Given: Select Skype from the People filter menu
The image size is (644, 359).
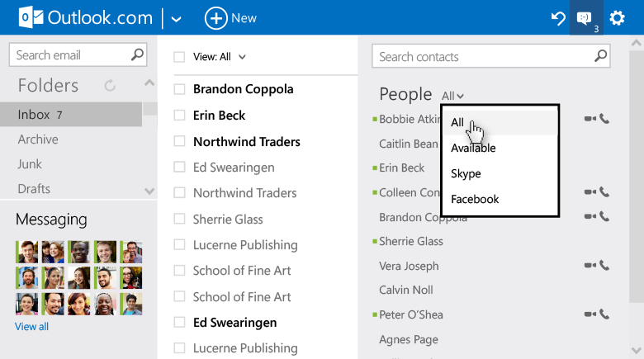Looking at the screenshot, I should tap(466, 173).
